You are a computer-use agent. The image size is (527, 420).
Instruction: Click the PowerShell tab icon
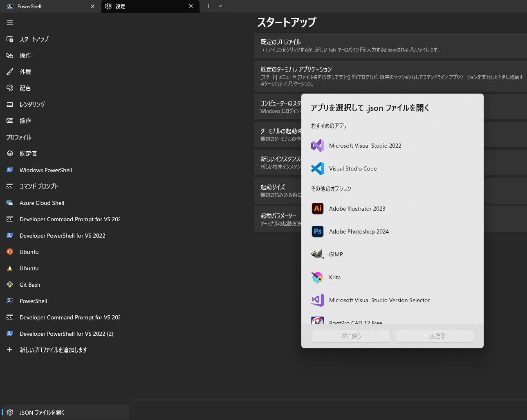[x=10, y=6]
